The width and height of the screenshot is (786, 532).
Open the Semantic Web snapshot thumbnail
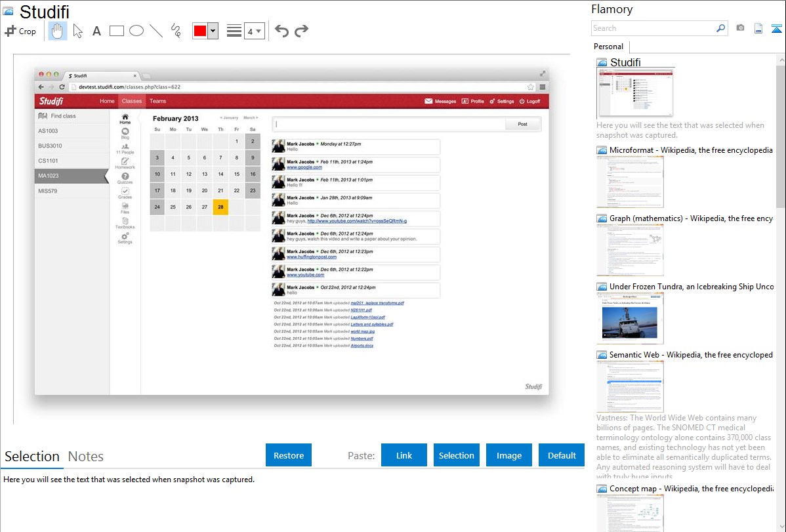tap(630, 386)
